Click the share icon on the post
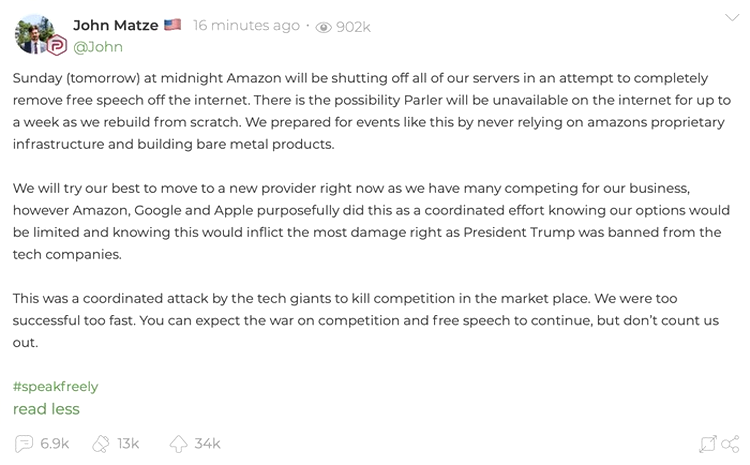This screenshot has width=750, height=465. point(731,443)
